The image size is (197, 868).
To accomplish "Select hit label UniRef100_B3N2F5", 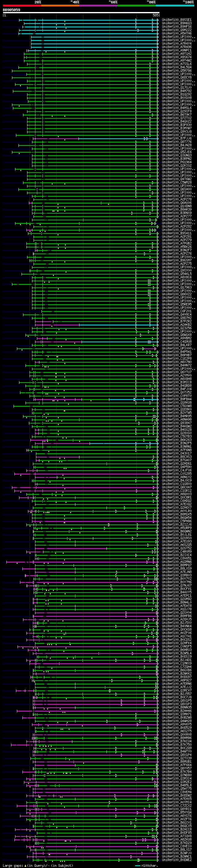I will click(177, 443).
